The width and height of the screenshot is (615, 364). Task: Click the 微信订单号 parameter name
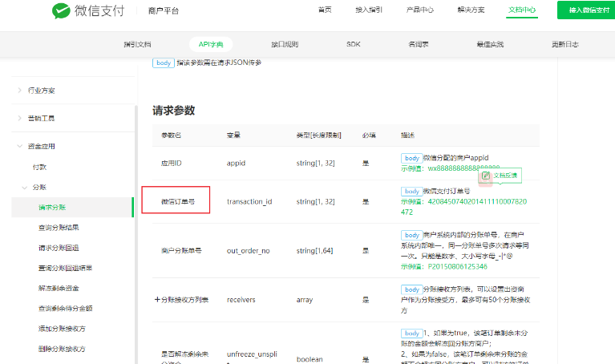(178, 201)
